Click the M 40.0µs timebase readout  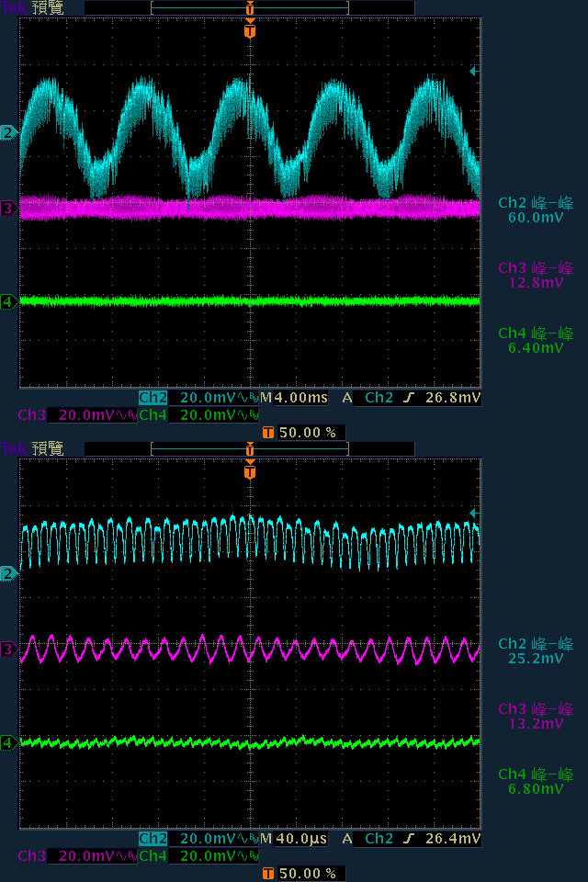pyautogui.click(x=294, y=839)
